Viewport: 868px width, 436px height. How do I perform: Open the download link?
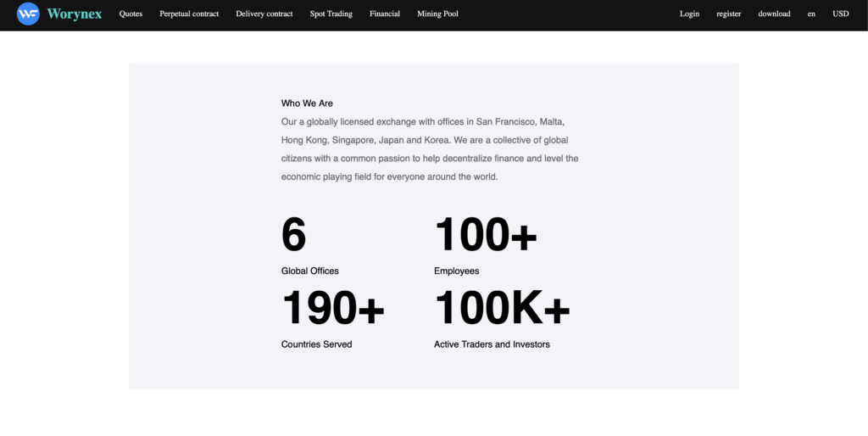click(x=774, y=14)
